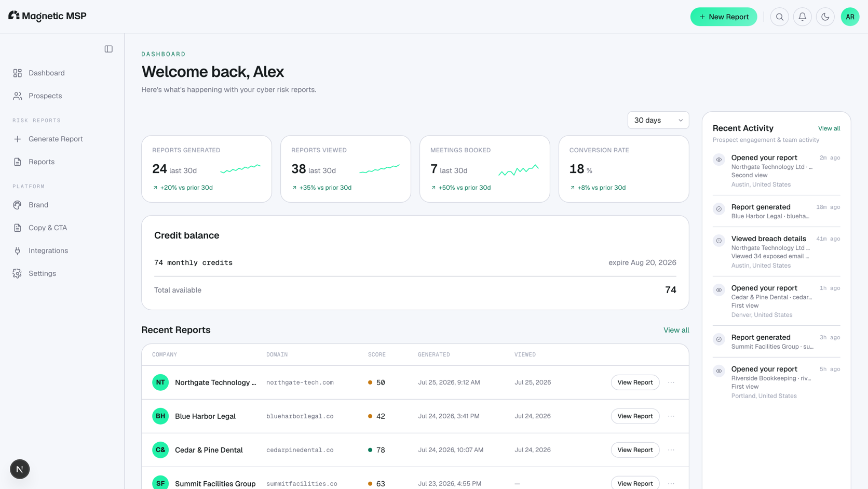868x489 pixels.
Task: Click the expire Aug 20, 2026 text
Action: point(642,263)
